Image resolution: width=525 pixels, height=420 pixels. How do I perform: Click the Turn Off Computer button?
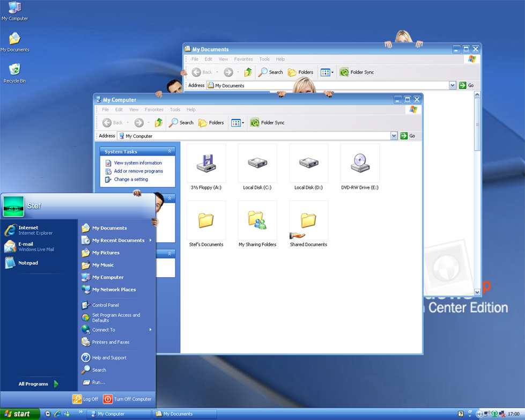pyautogui.click(x=128, y=399)
